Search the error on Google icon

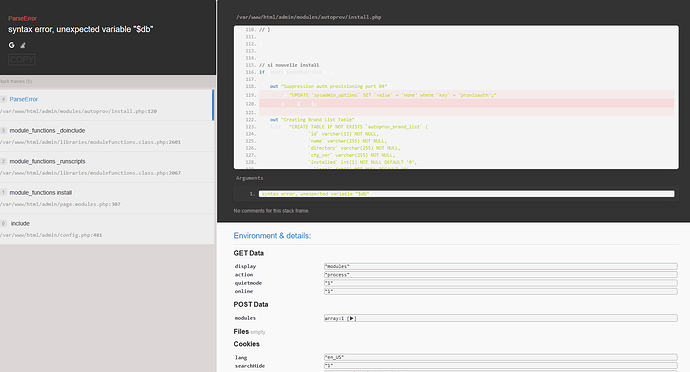click(x=11, y=45)
